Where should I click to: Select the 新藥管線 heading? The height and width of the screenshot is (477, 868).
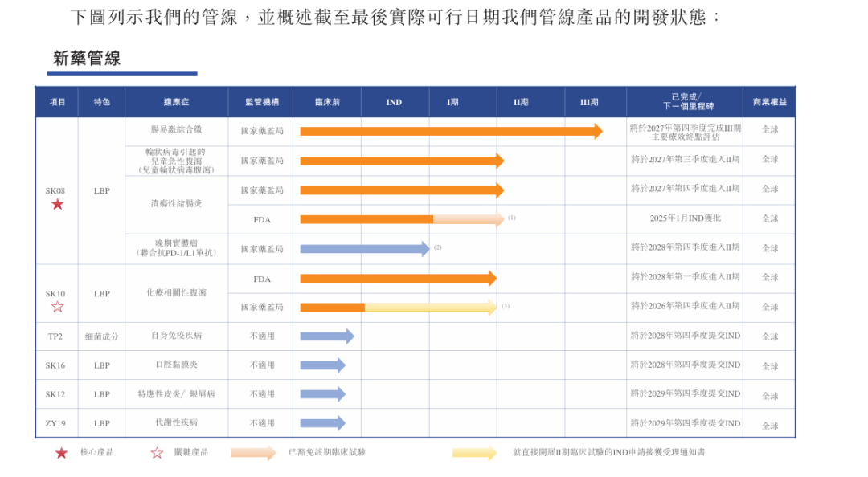click(x=86, y=58)
